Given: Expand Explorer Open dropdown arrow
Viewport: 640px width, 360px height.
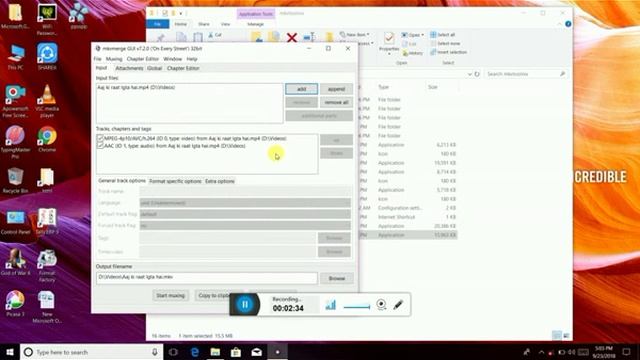Looking at the screenshot, I should pos(422,35).
